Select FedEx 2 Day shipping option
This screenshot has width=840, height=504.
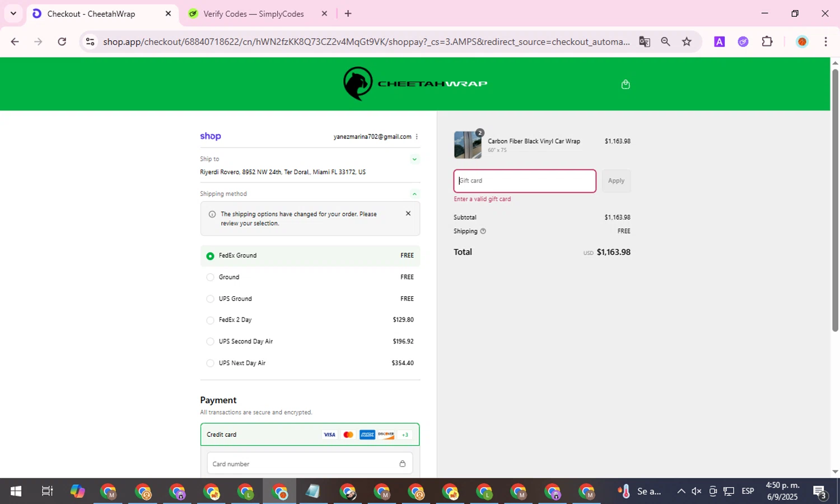(310, 320)
